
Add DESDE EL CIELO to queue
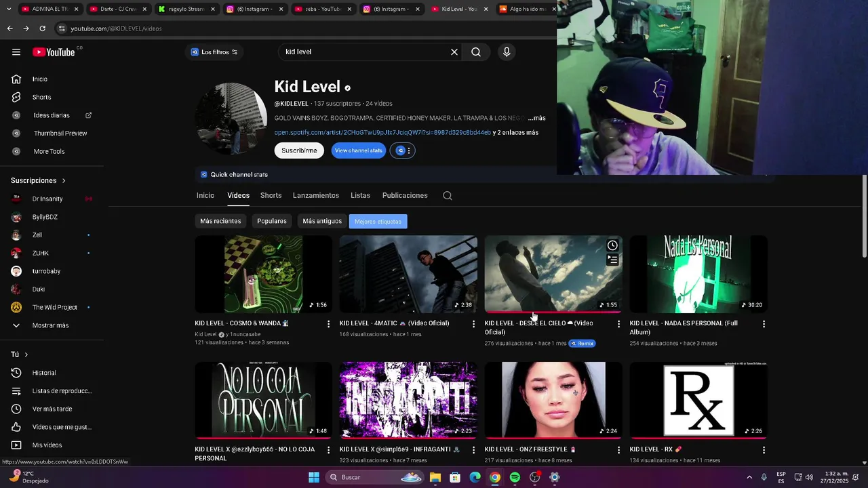click(x=612, y=260)
